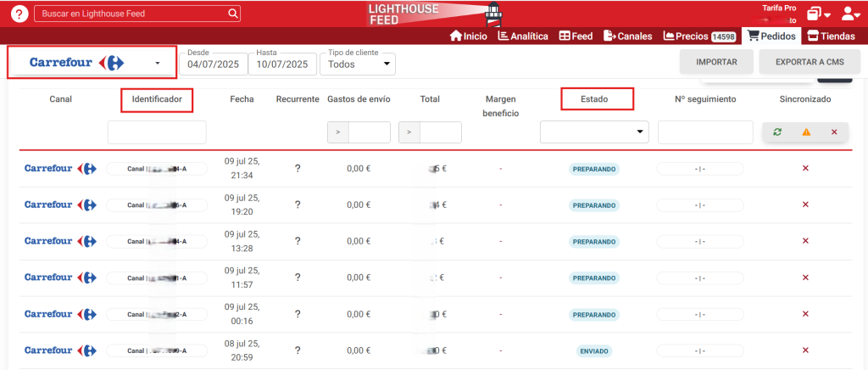Click the Nº seguimiento column header

[x=704, y=99]
